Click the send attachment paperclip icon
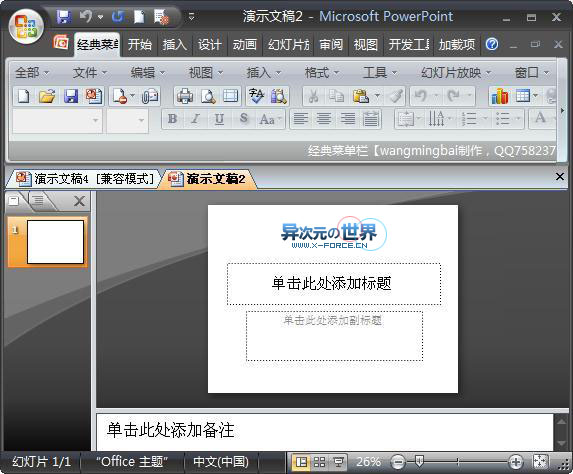Image resolution: width=573 pixels, height=474 pixels. [x=150, y=96]
